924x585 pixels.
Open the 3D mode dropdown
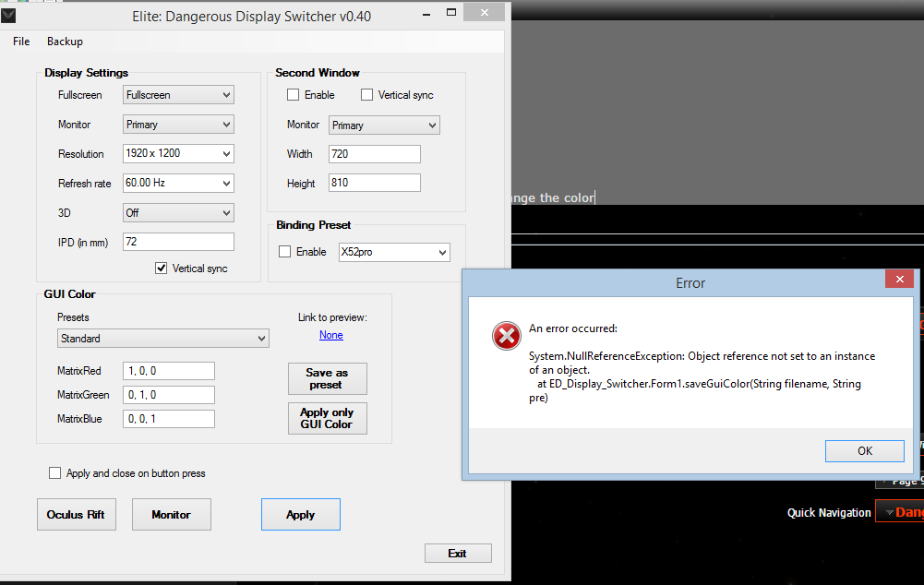(x=178, y=212)
